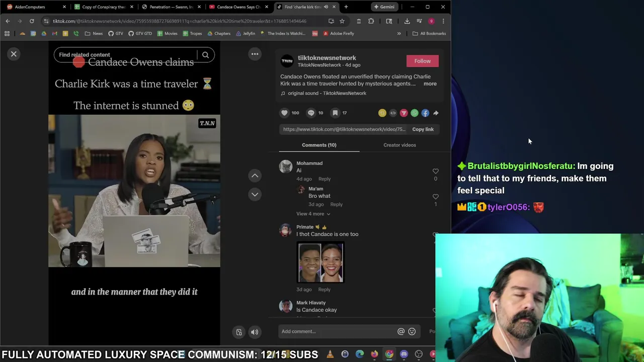The image size is (644, 362).
Task: Like Mohammad's comment
Action: point(436,171)
